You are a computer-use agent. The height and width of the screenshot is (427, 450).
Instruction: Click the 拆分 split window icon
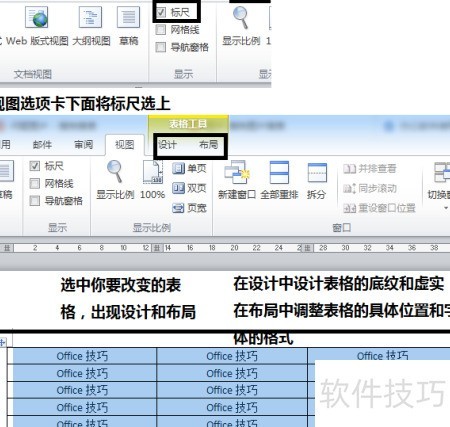317,172
